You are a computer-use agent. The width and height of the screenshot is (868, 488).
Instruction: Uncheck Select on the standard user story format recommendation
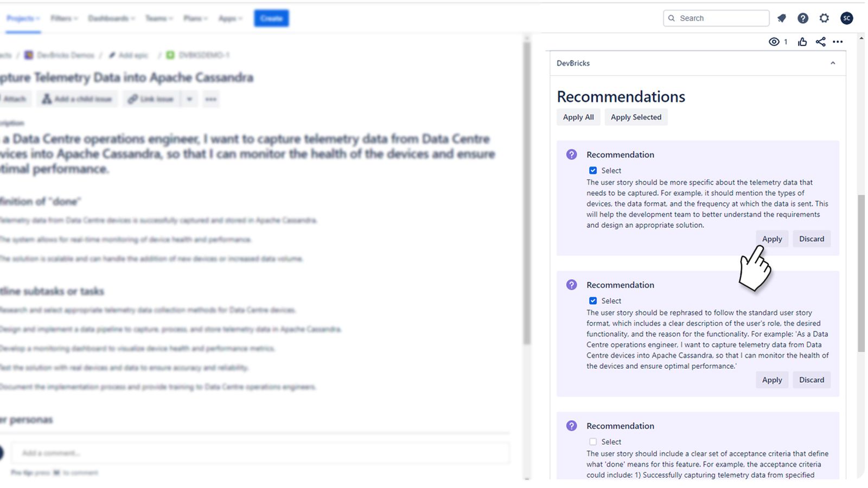click(x=593, y=300)
